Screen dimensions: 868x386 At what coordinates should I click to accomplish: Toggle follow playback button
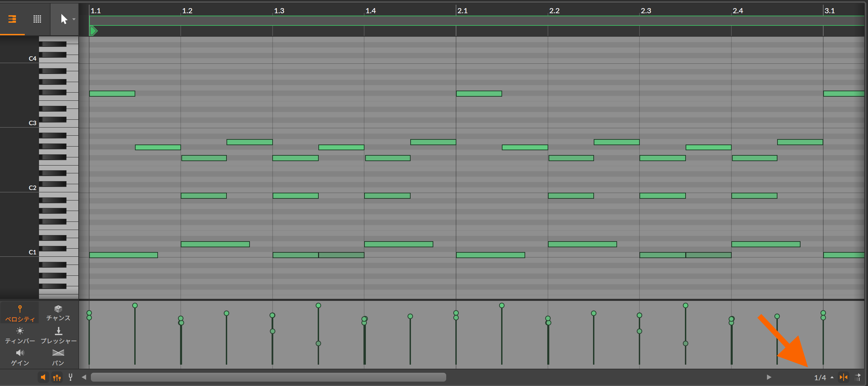pyautogui.click(x=858, y=377)
